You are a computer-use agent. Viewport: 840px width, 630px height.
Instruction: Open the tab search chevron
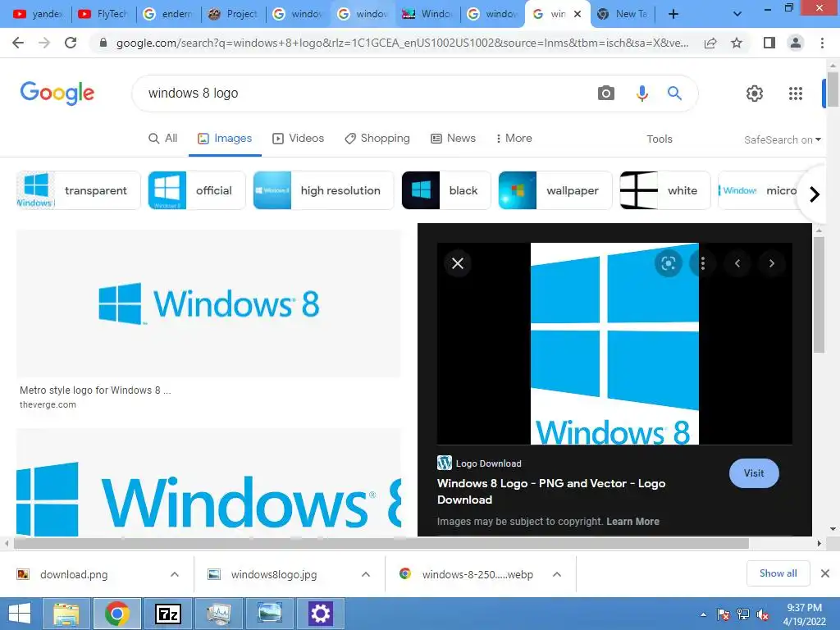(x=737, y=14)
